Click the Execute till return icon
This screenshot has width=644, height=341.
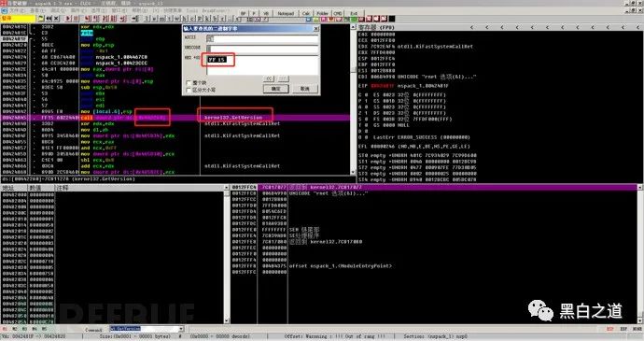[123, 19]
